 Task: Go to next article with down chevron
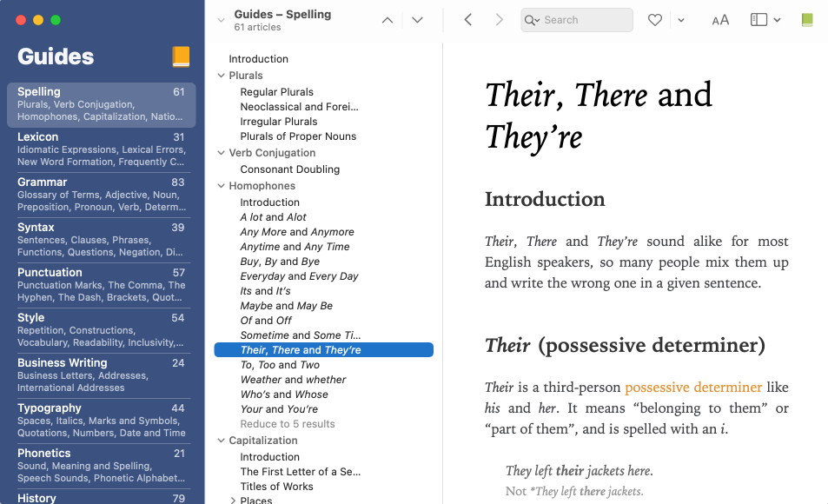click(417, 20)
